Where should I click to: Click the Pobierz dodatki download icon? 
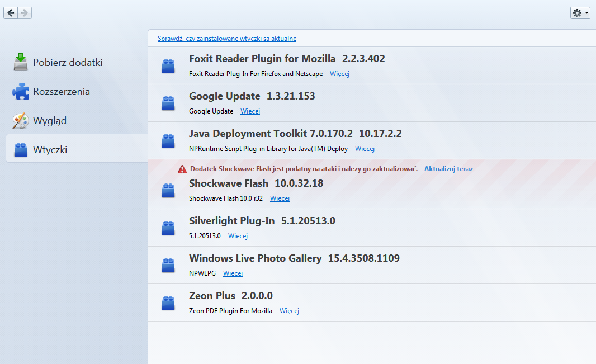(21, 62)
